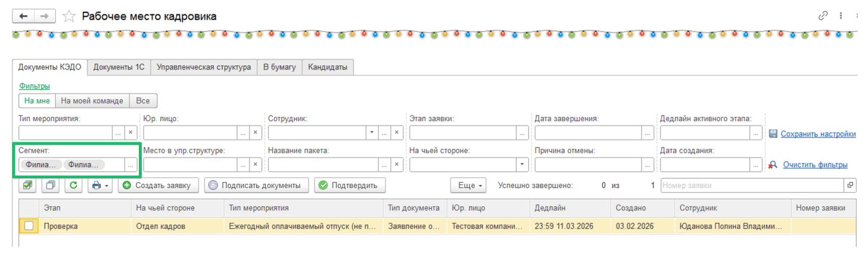Click the Подтвердить button
This screenshot has width=868, height=260.
tap(350, 185)
